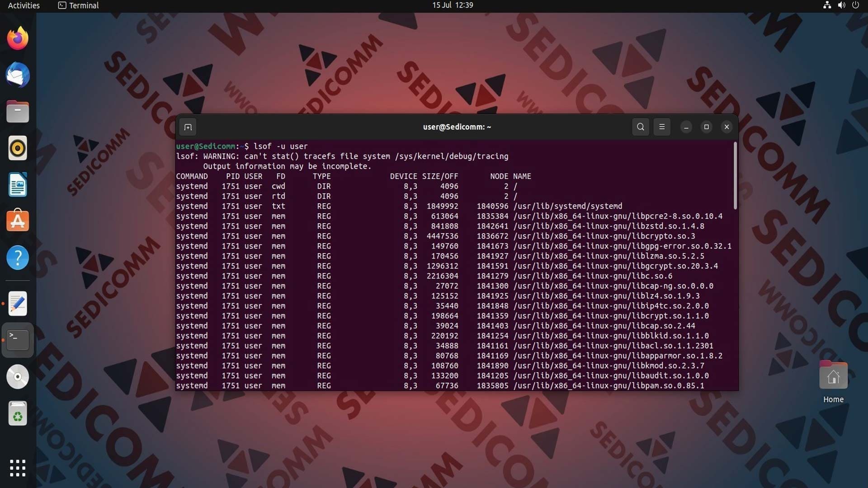Click the liblz4.so.1.9.3 path
This screenshot has height=488, width=868.
pyautogui.click(x=607, y=296)
